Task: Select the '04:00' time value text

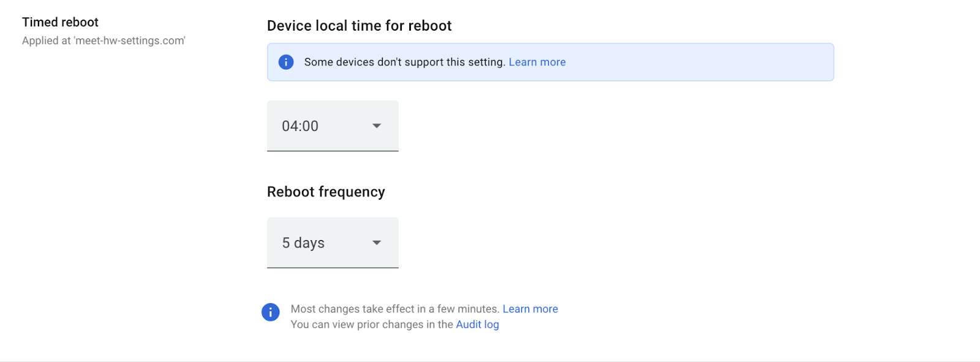Action: (x=300, y=126)
